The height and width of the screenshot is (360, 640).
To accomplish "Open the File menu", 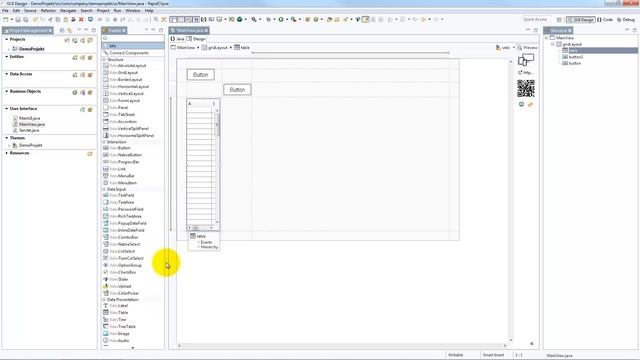I will click(x=5, y=11).
